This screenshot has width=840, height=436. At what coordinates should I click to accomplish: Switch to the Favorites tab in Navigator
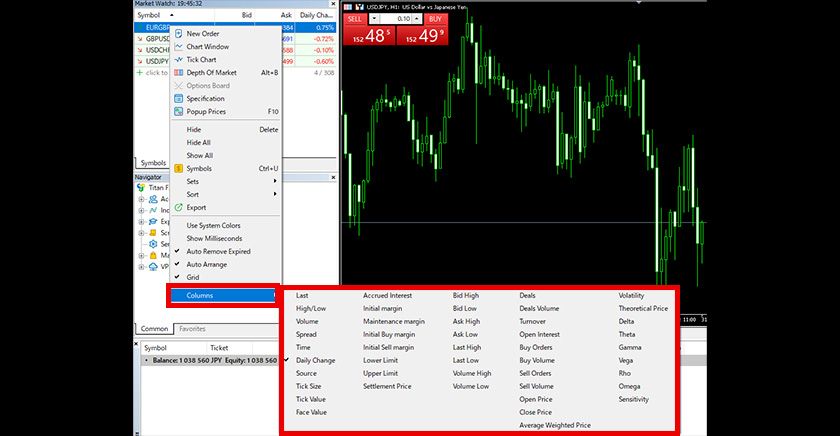(192, 329)
